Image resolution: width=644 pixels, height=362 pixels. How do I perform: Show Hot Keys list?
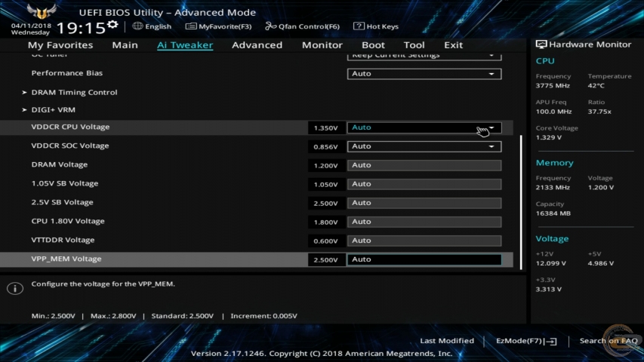[382, 26]
